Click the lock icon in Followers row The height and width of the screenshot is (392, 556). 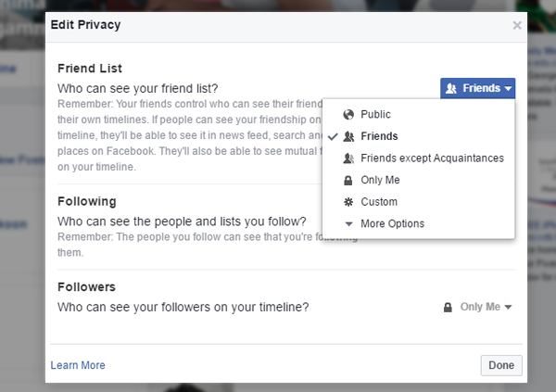(x=448, y=308)
